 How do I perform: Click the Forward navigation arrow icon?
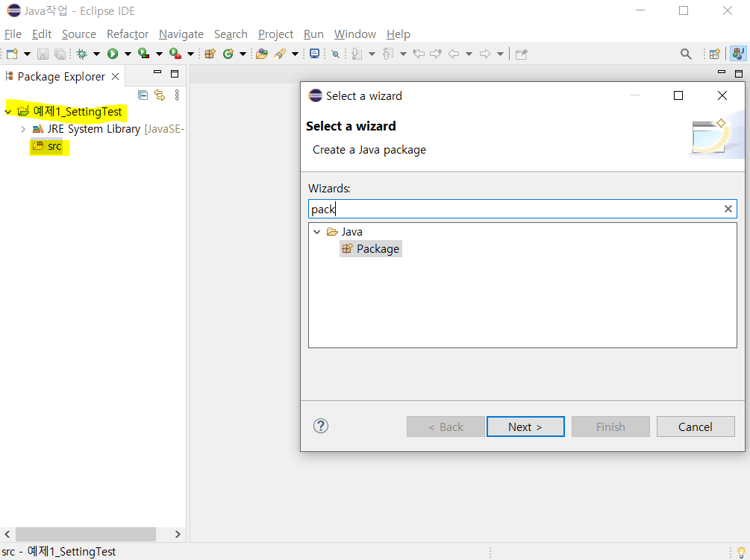click(x=485, y=54)
